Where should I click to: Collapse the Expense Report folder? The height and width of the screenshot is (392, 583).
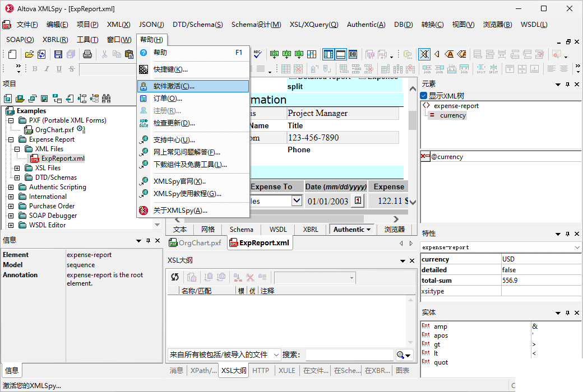[x=10, y=139]
